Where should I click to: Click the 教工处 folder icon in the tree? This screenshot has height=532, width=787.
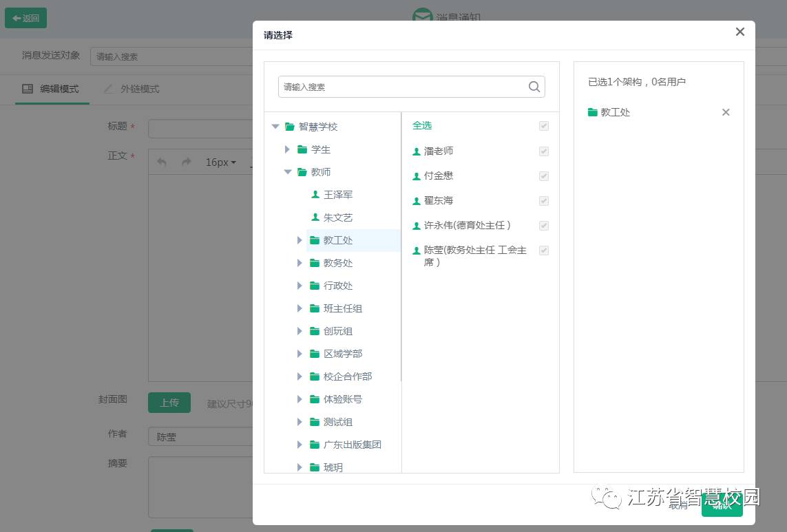[315, 240]
